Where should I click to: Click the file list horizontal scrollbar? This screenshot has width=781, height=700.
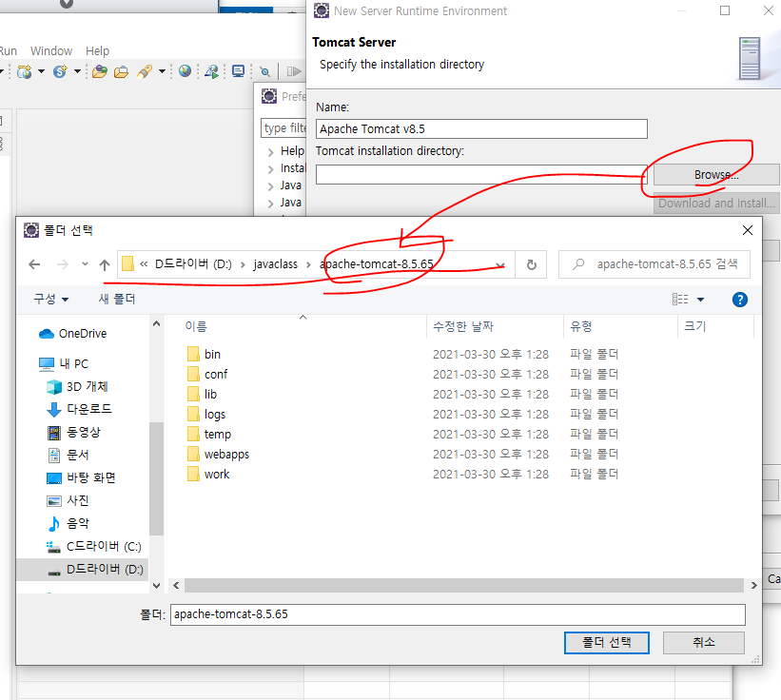[x=463, y=586]
